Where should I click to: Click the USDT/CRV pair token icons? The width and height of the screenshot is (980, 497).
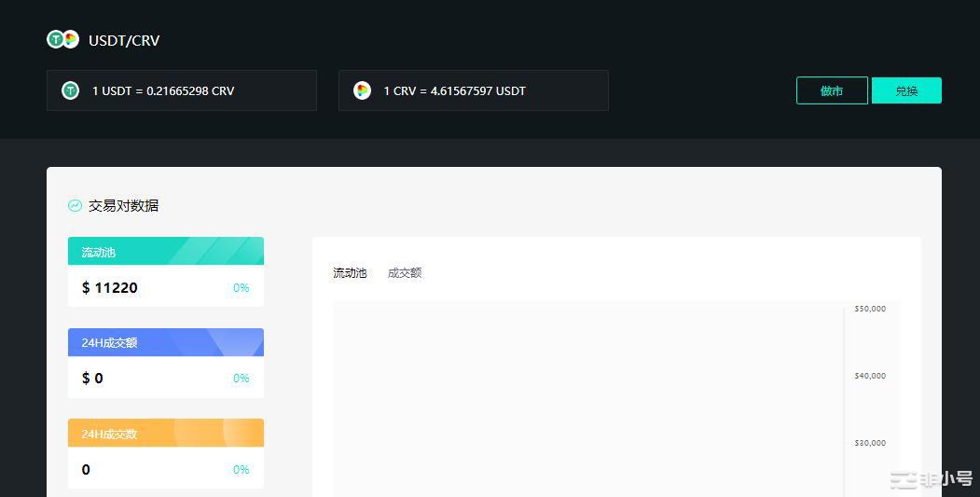pyautogui.click(x=63, y=39)
